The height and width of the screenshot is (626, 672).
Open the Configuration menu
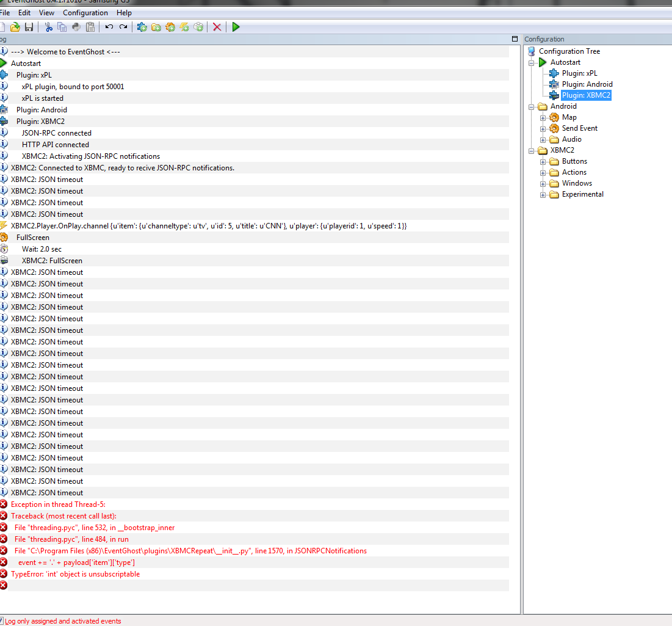coord(85,13)
